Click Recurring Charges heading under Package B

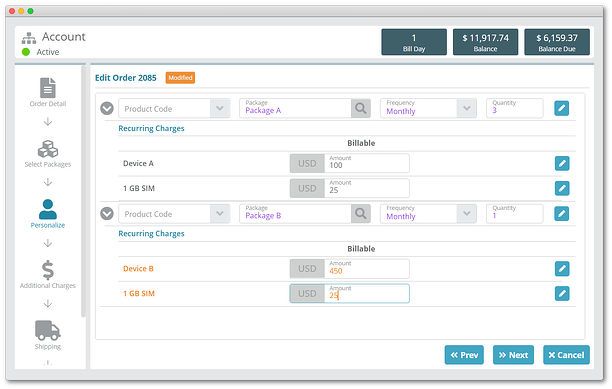pyautogui.click(x=151, y=234)
